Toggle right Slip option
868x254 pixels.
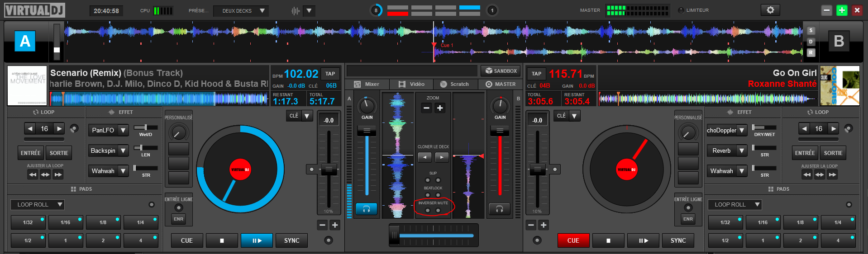tap(438, 180)
